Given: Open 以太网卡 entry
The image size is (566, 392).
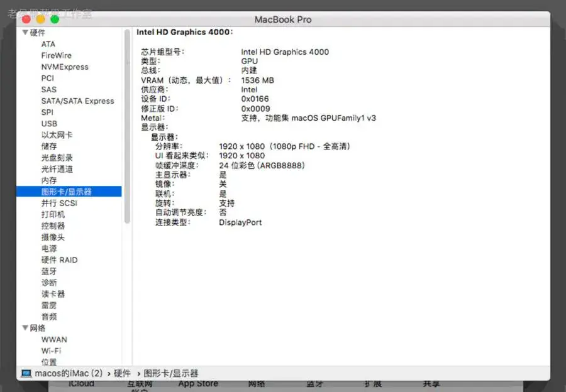Looking at the screenshot, I should [57, 135].
